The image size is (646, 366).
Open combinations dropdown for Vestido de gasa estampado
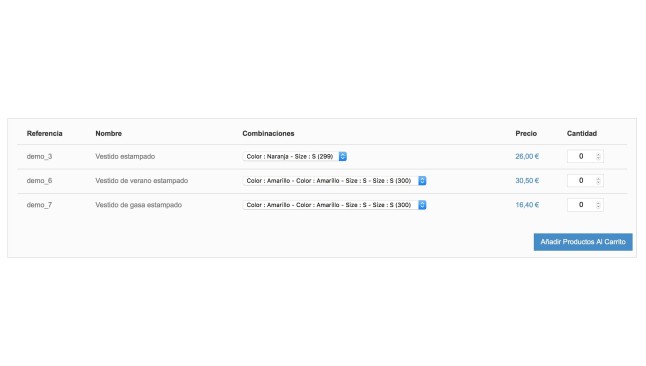[335, 205]
